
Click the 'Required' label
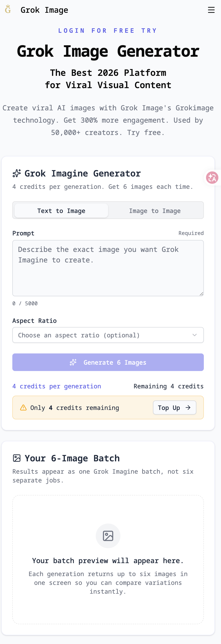tap(191, 233)
